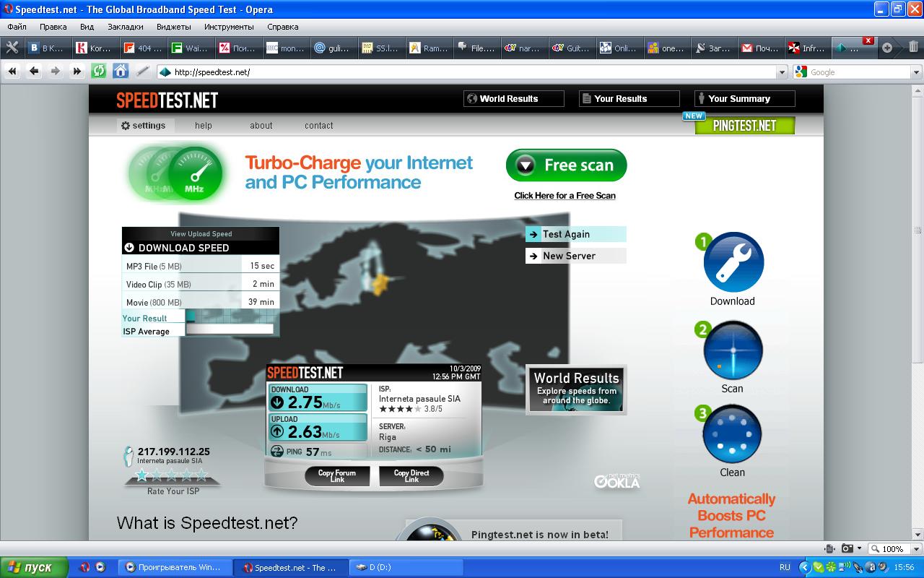Click Here for a Free Scan link
Image resolution: width=924 pixels, height=578 pixels.
coord(565,196)
